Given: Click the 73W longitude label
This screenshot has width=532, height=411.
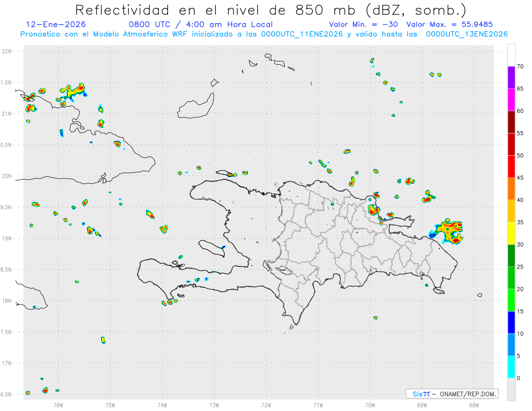Looking at the screenshot, I should pos(214,405).
